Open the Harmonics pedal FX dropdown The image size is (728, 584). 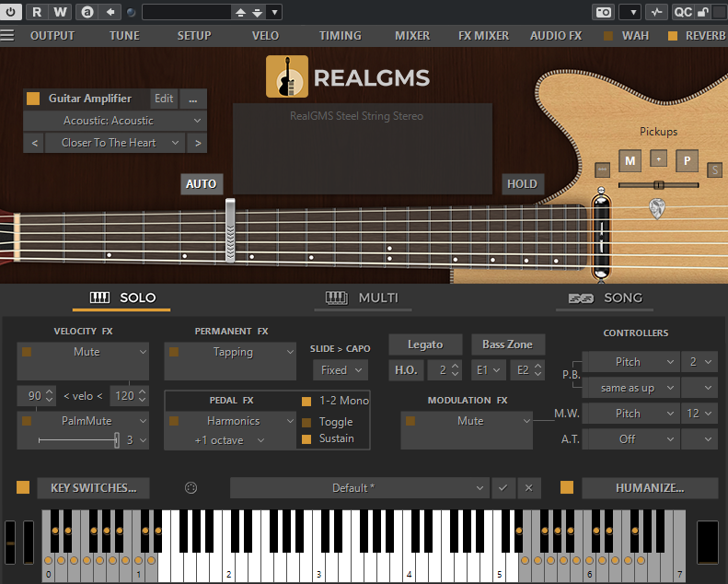pos(230,421)
